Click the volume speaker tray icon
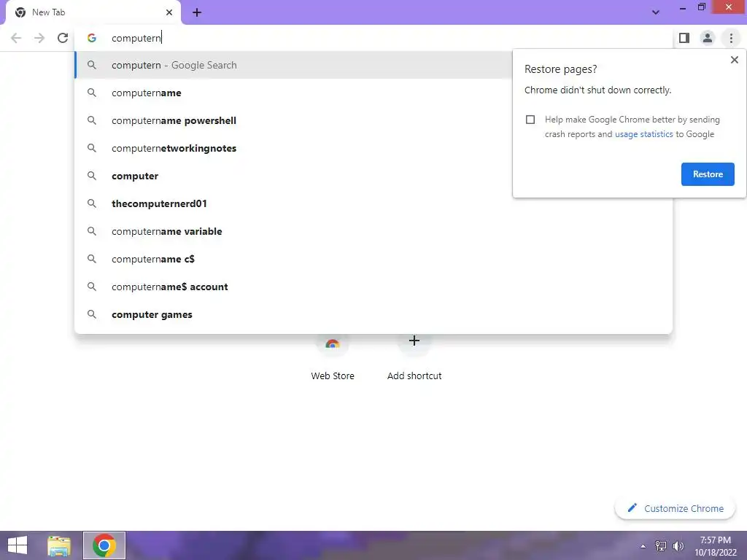 click(x=678, y=546)
